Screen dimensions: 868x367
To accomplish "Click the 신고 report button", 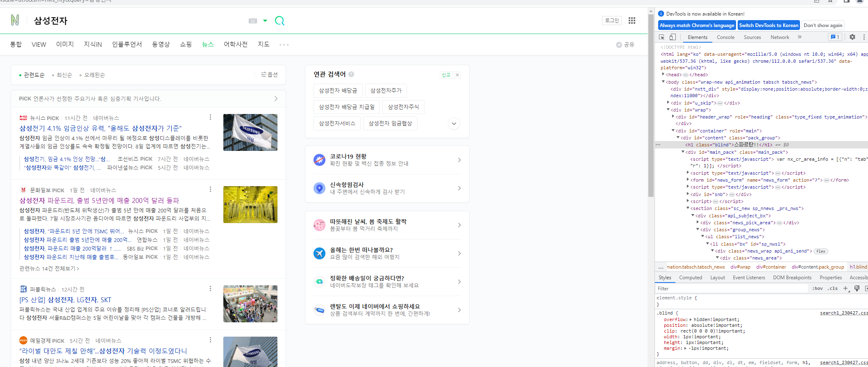I will pos(446,75).
